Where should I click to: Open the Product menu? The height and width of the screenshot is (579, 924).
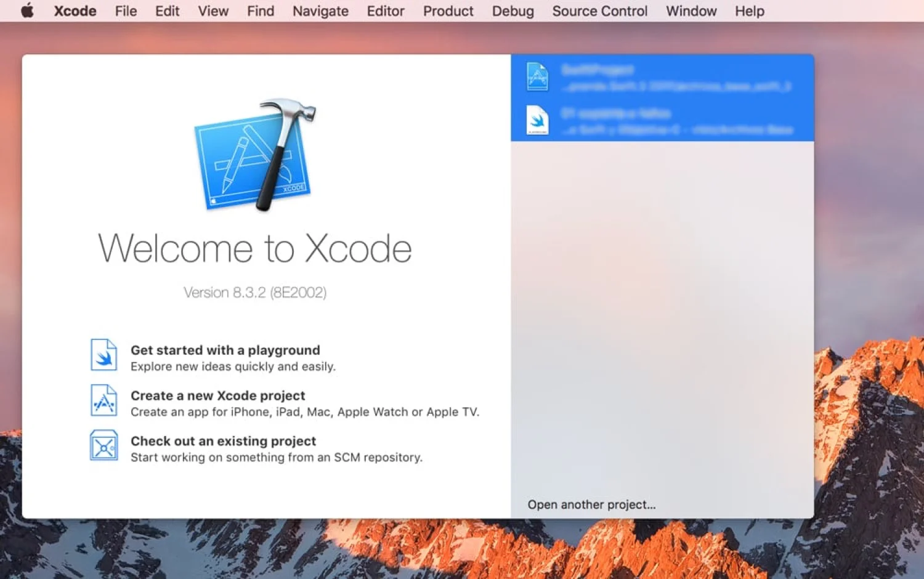click(448, 11)
